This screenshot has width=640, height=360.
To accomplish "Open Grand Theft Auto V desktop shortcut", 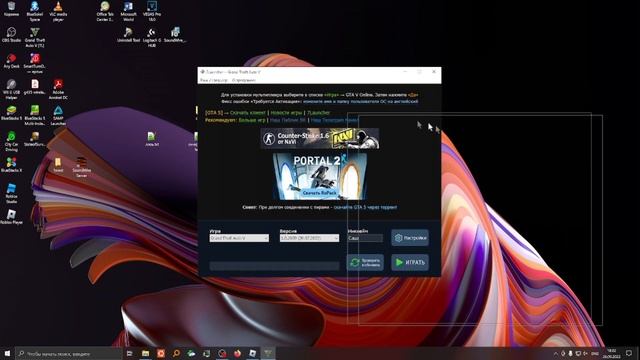I will click(x=35, y=38).
